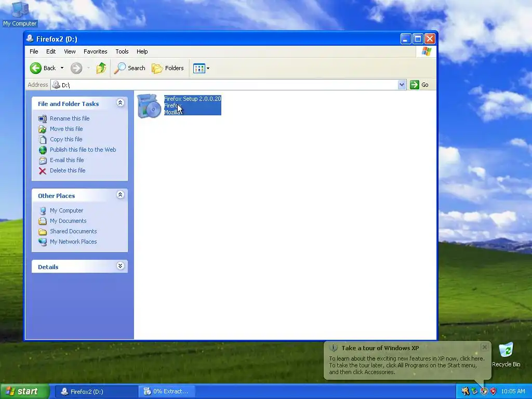
Task: Expand the Details panel
Action: pos(120,266)
